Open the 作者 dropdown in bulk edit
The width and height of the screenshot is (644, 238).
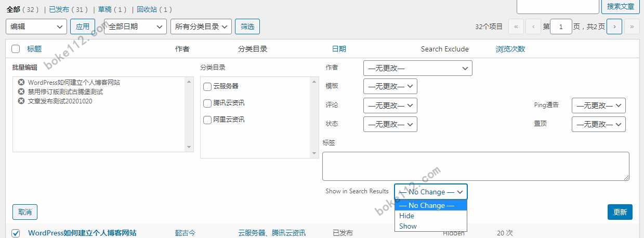(418, 68)
